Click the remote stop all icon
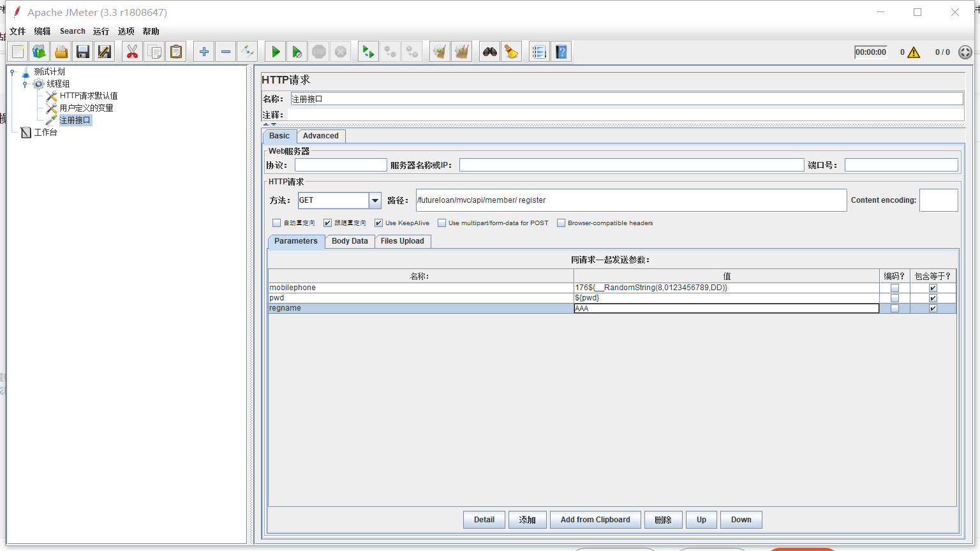Viewport: 980px width, 551px height. (x=390, y=52)
